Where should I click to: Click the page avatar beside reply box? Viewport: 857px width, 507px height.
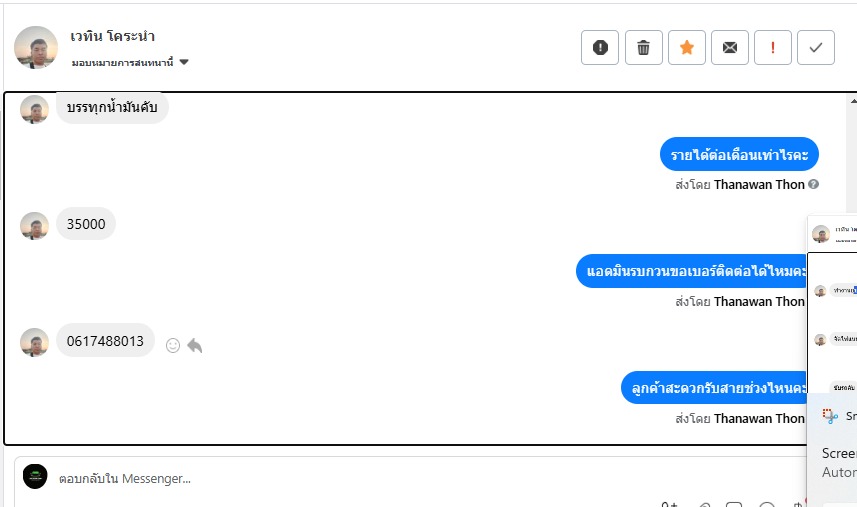(35, 477)
